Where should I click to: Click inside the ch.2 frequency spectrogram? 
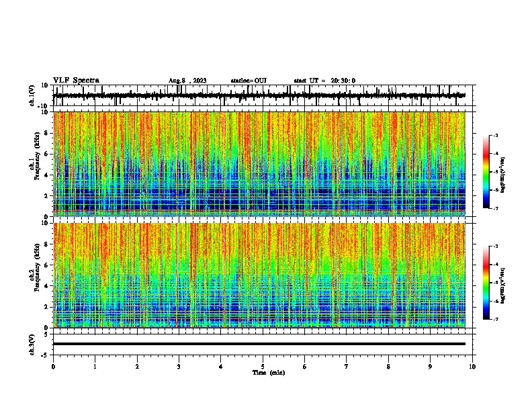click(259, 275)
